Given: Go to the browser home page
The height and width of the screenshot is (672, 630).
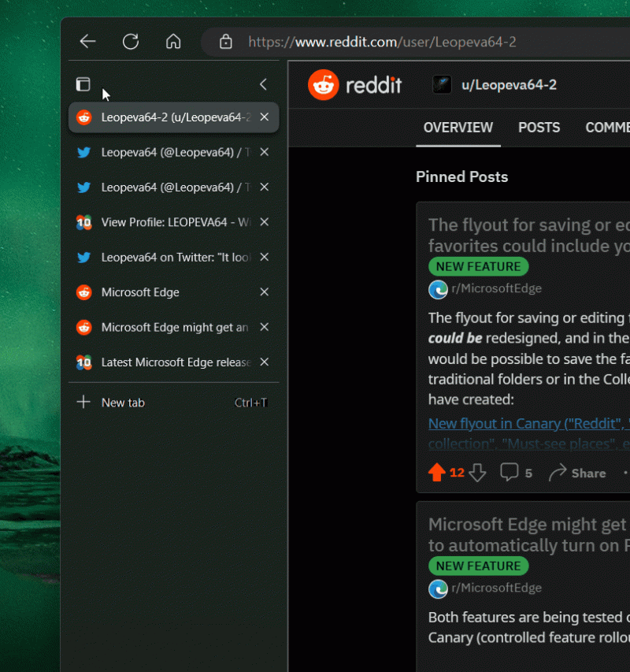Looking at the screenshot, I should click(x=173, y=41).
